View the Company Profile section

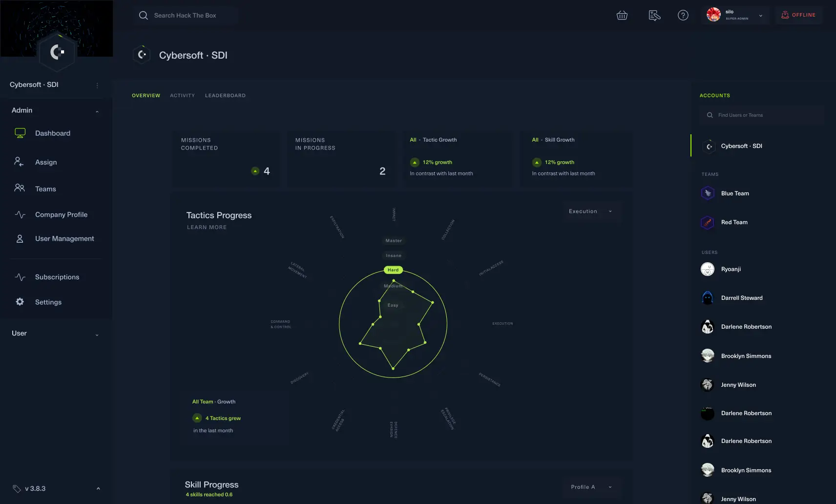[x=61, y=214]
